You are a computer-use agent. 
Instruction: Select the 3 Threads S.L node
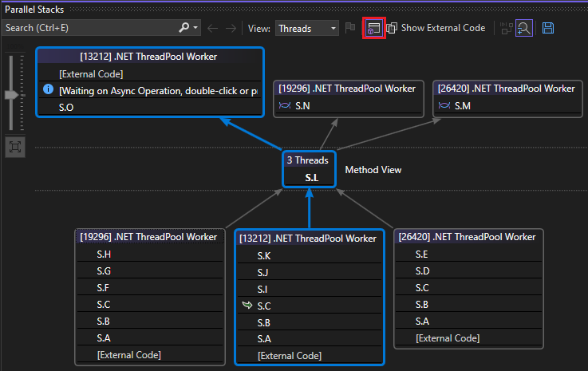point(309,169)
